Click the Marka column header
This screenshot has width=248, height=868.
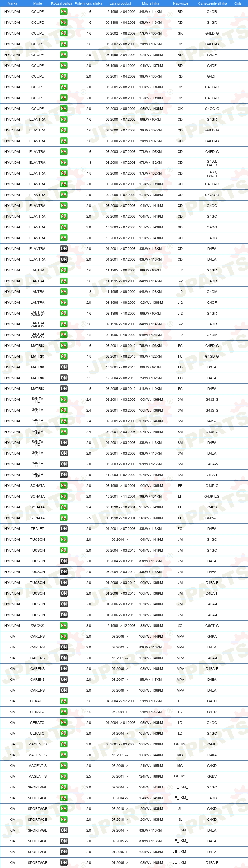[x=12, y=3]
